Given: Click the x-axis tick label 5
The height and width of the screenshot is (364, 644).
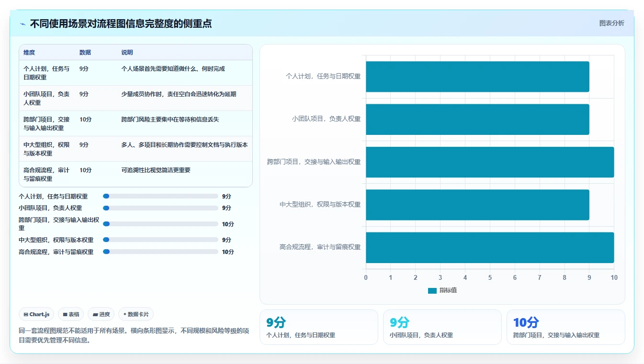Looking at the screenshot, I should click(490, 278).
